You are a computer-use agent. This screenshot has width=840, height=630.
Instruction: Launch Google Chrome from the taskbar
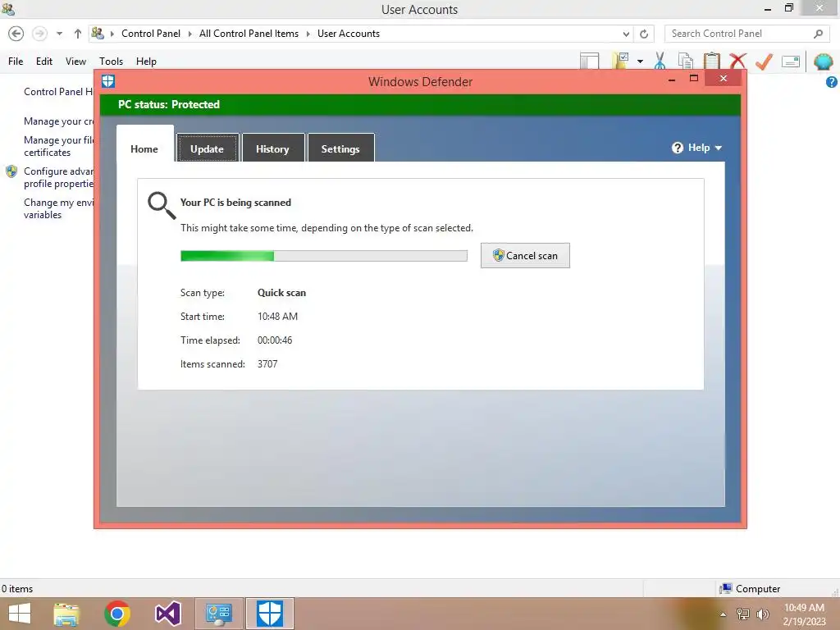coord(117,614)
